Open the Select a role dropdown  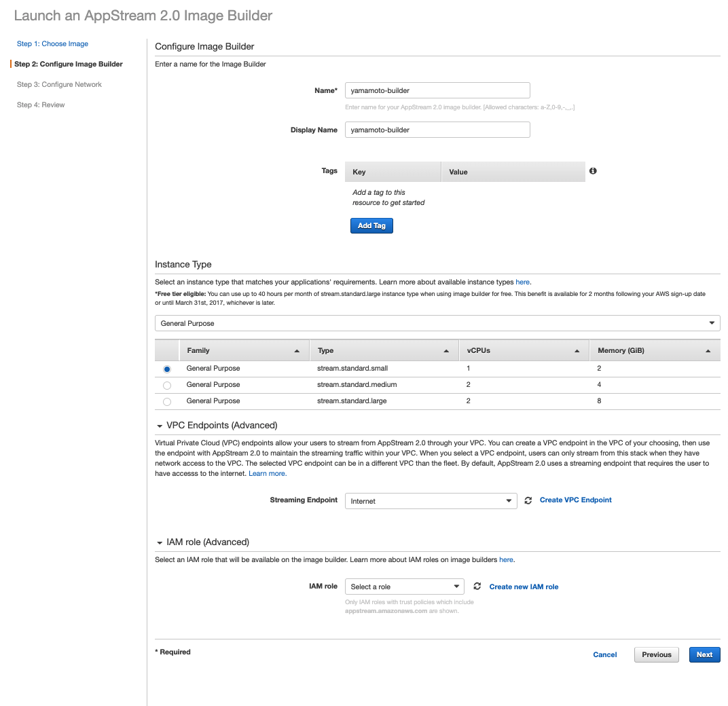pyautogui.click(x=404, y=587)
